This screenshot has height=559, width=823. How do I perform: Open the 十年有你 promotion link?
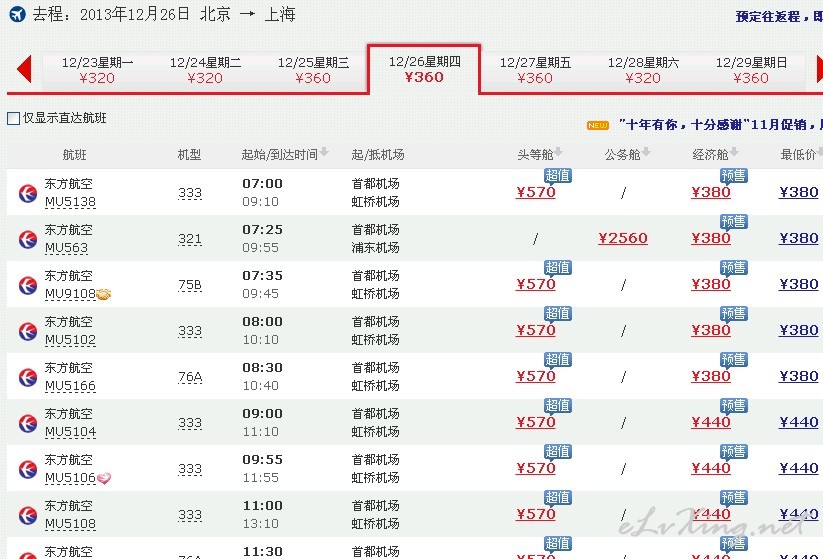click(720, 125)
